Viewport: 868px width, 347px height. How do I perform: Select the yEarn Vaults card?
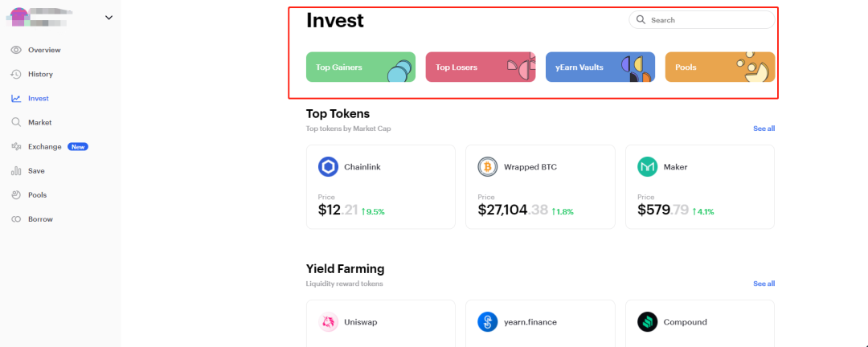[600, 67]
